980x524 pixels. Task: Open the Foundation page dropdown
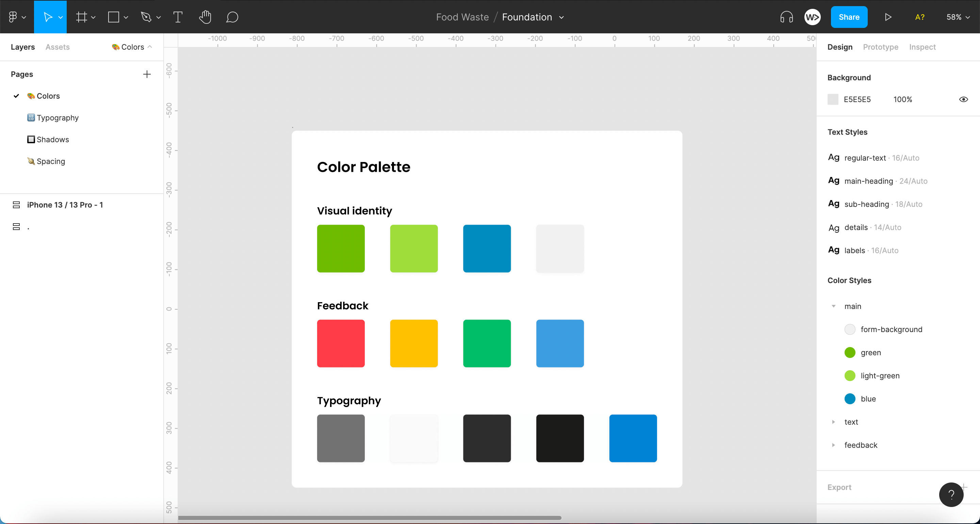tap(562, 17)
